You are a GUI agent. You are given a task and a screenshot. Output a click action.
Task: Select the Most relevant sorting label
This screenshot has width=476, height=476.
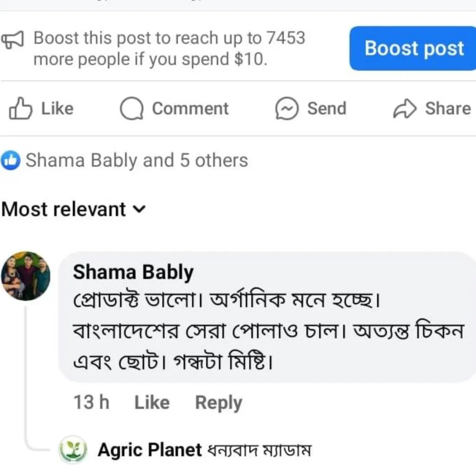point(64,209)
